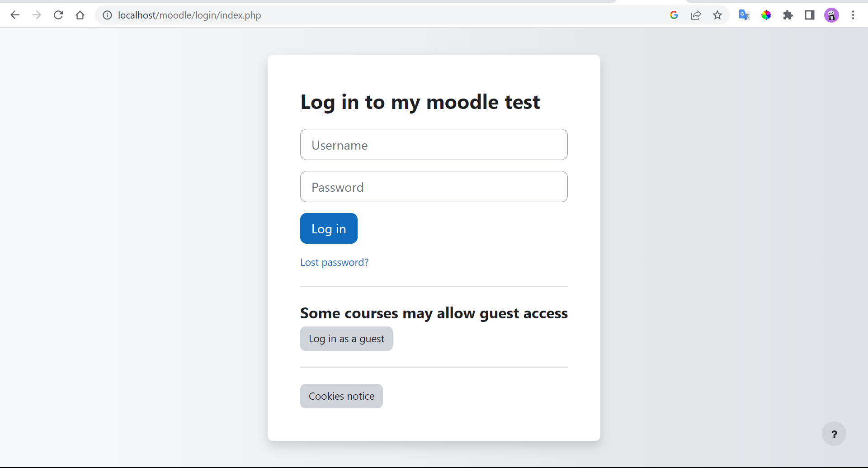Open the browser home page

(x=80, y=15)
